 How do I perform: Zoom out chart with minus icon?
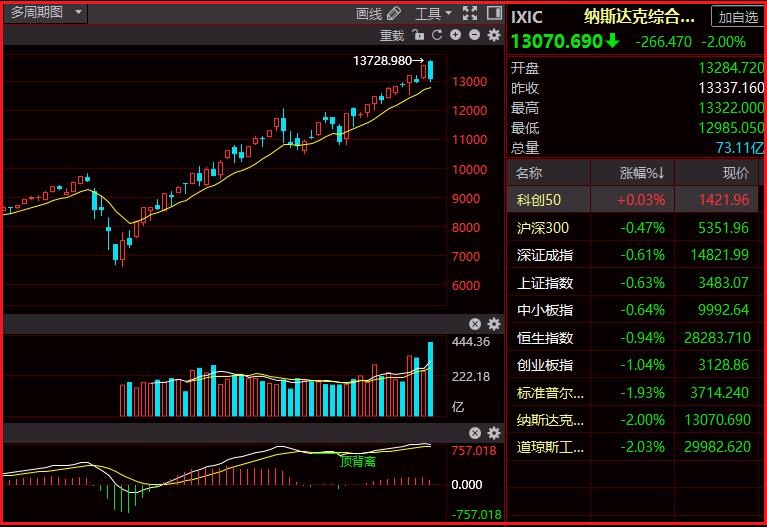point(474,35)
